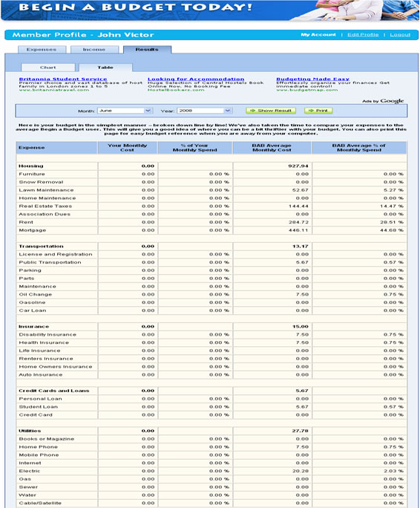
Task: Click the Health Insurance label
Action: pyautogui.click(x=44, y=343)
